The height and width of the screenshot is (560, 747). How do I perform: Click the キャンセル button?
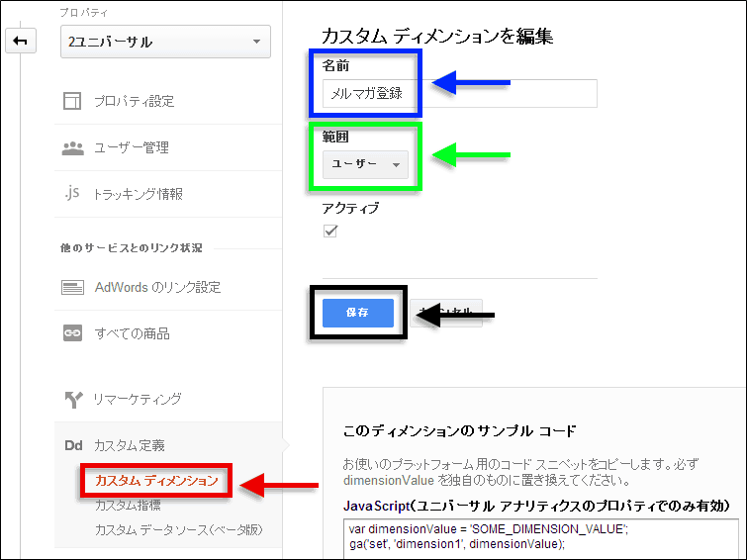click(x=446, y=313)
